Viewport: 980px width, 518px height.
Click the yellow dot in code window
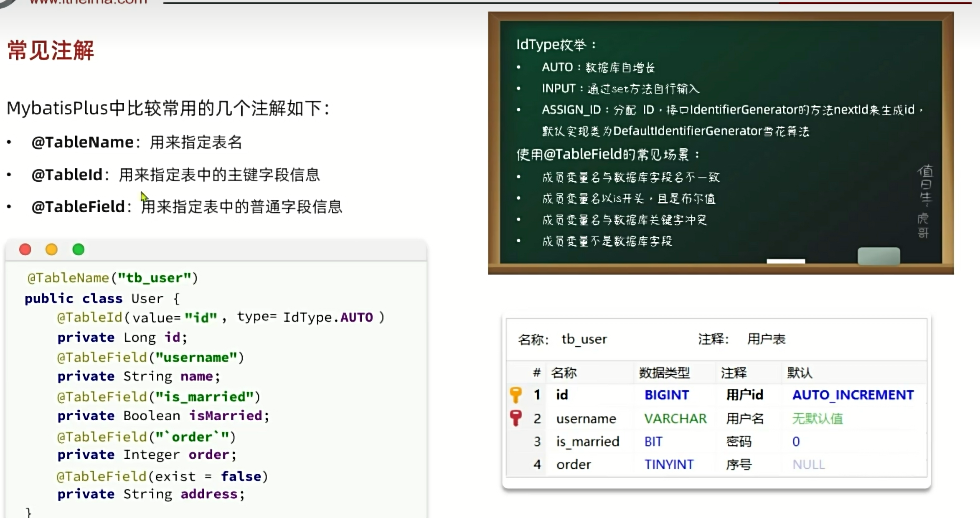pos(51,249)
